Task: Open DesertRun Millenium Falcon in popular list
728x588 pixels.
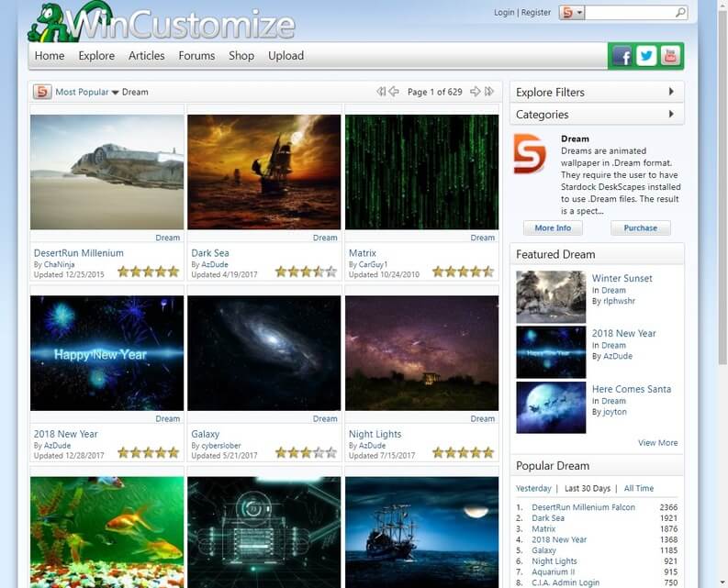Action: (583, 507)
